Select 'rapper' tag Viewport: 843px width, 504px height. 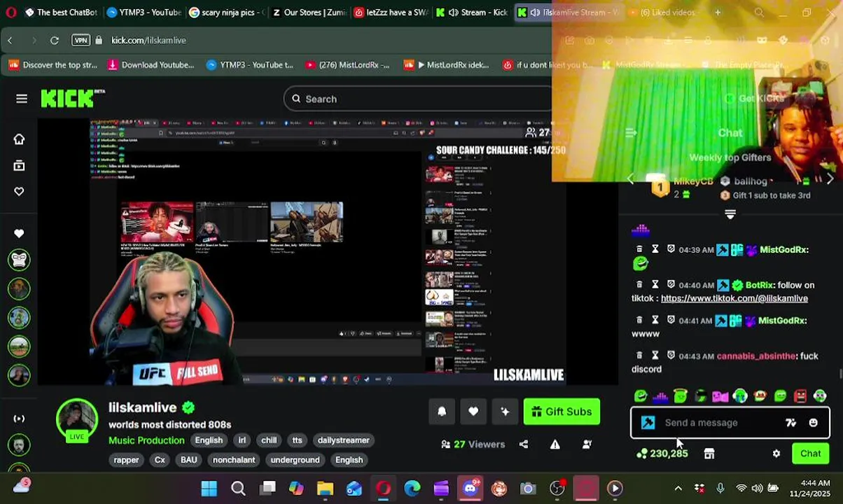point(126,460)
